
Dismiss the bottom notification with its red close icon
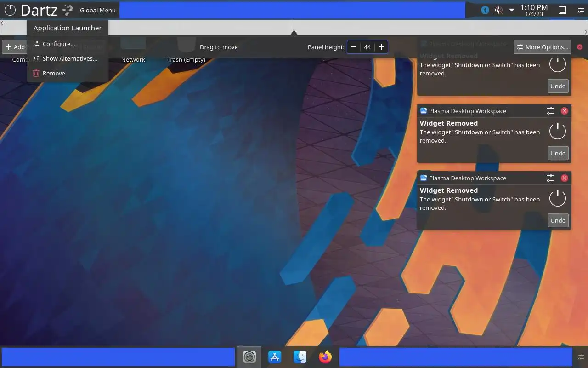(565, 178)
